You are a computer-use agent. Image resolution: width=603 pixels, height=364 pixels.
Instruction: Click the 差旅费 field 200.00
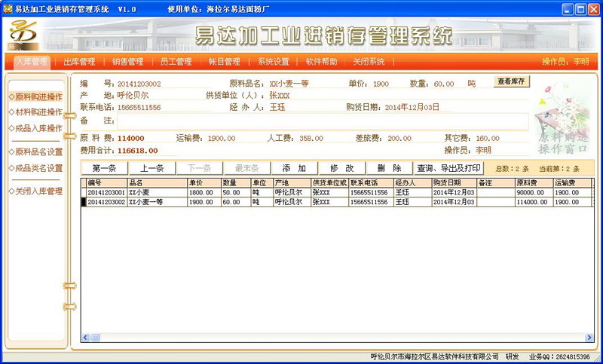(x=399, y=139)
